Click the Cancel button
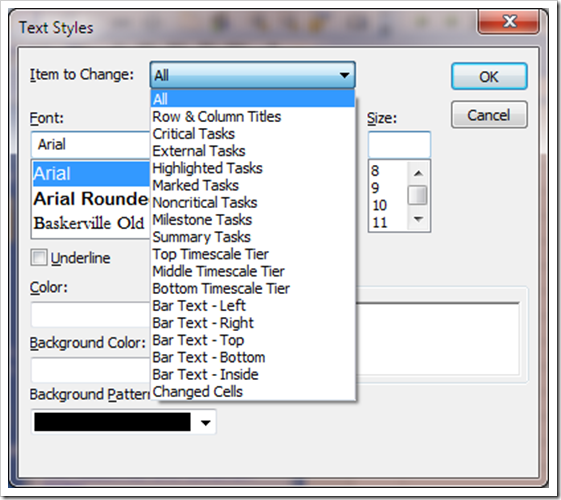The image size is (561, 500). tap(489, 115)
